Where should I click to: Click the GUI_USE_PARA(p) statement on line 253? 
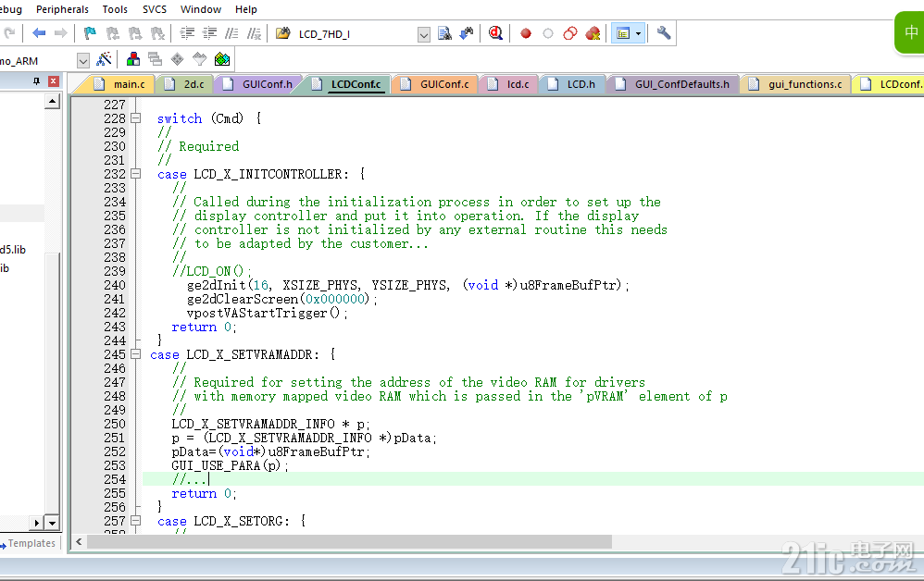230,465
